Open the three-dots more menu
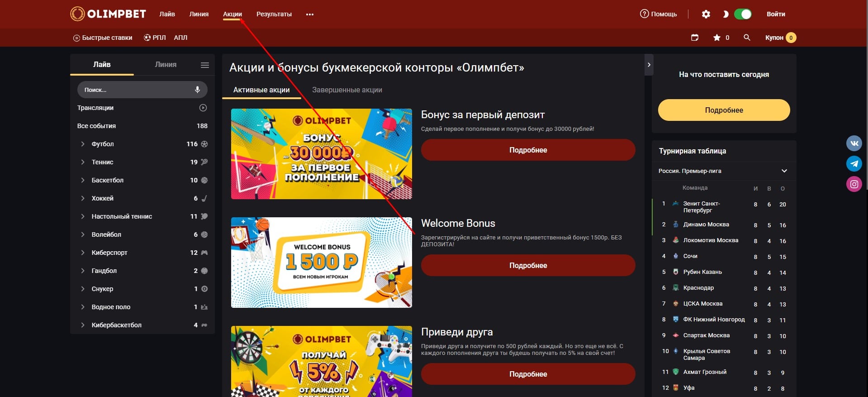Image resolution: width=868 pixels, height=397 pixels. point(310,14)
